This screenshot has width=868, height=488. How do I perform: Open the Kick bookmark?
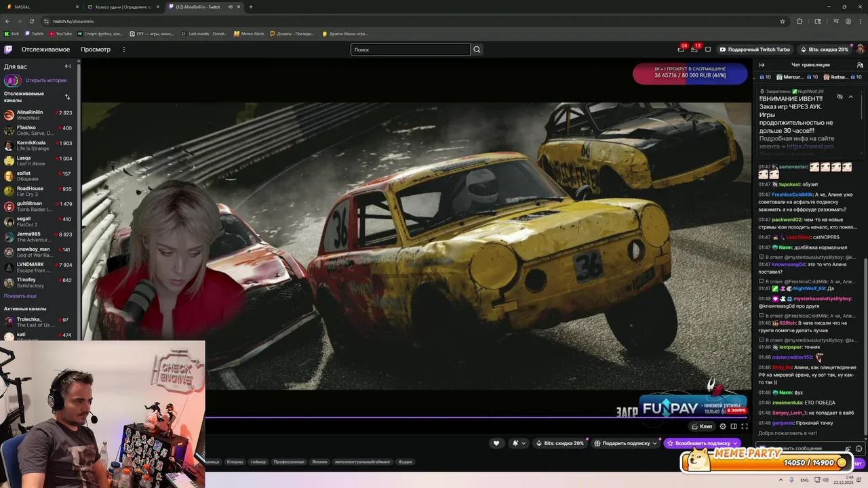12,33
